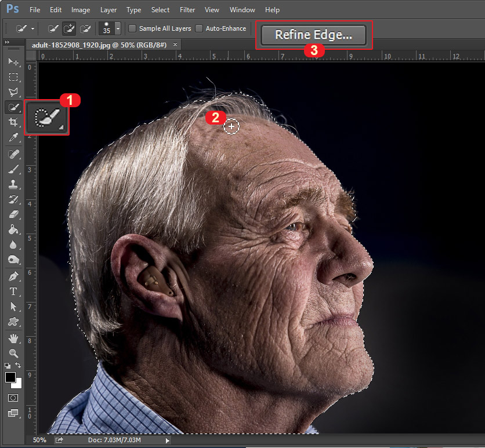Select the Custom Shape tool
485x448 pixels.
click(13, 322)
